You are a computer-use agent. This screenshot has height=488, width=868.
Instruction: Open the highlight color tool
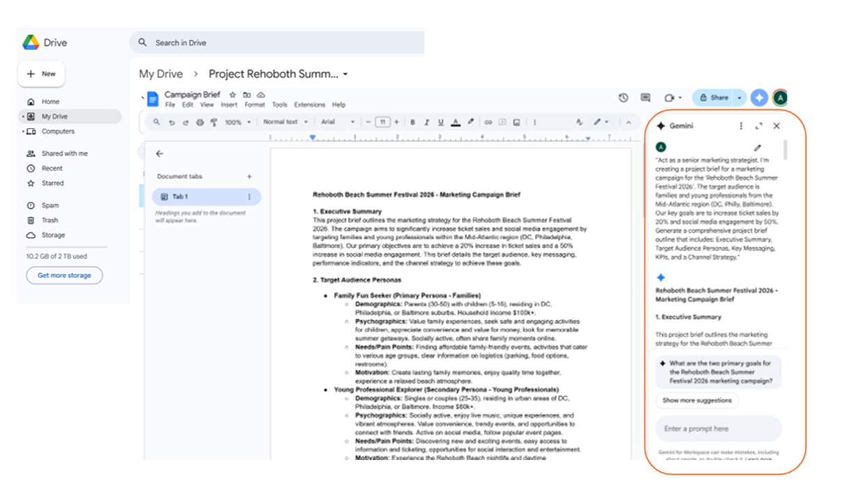tap(470, 122)
